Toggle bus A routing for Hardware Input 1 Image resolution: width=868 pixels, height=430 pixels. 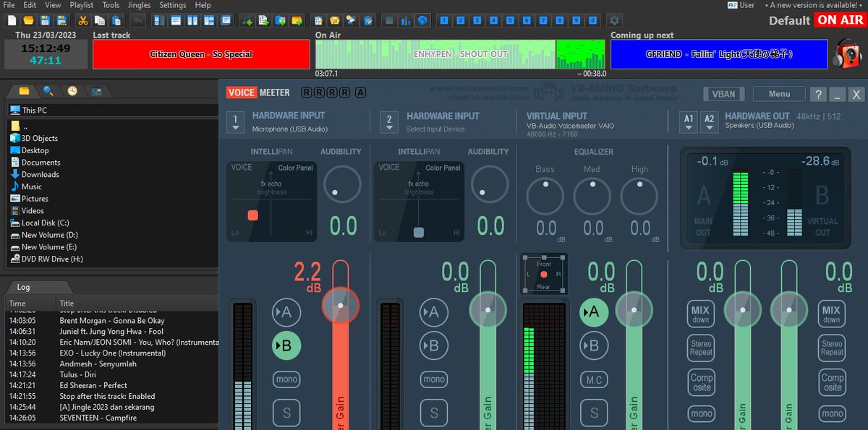[286, 312]
